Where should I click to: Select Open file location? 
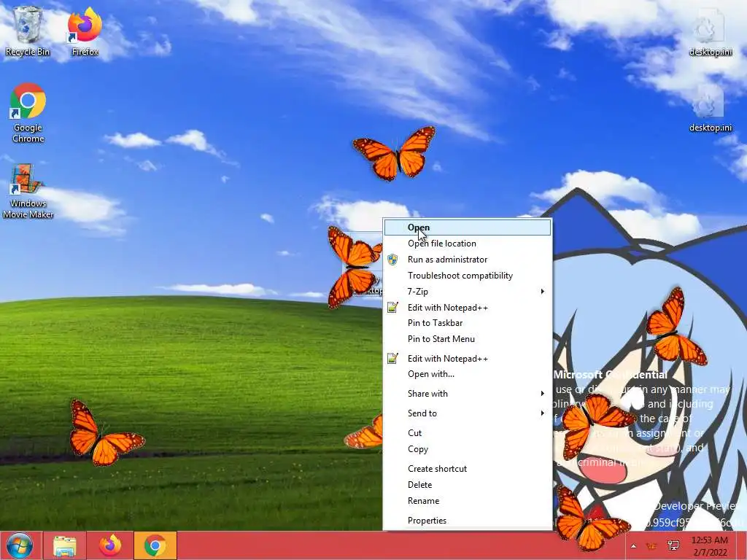click(x=468, y=244)
